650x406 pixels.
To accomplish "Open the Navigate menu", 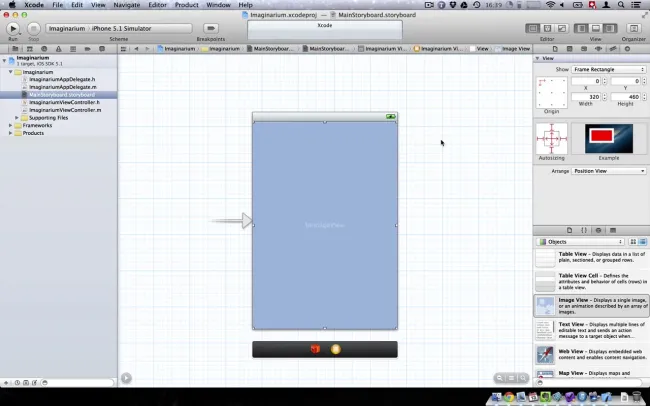I will (126, 5).
